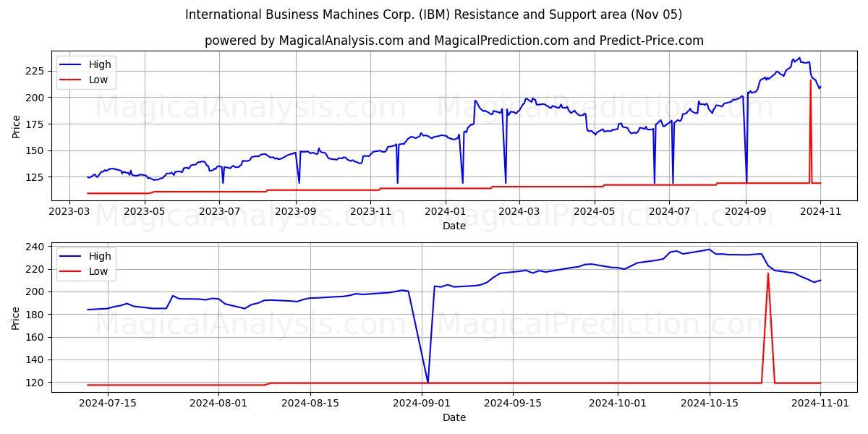Viewport: 868px width, 434px height.
Task: Click the 2024-07-15 date tick label
Action: pos(109,404)
